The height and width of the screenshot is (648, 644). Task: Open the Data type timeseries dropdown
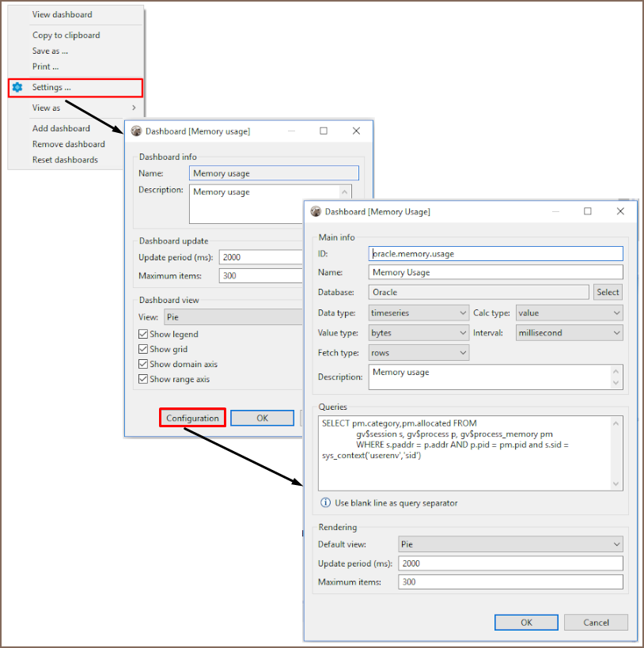[419, 313]
